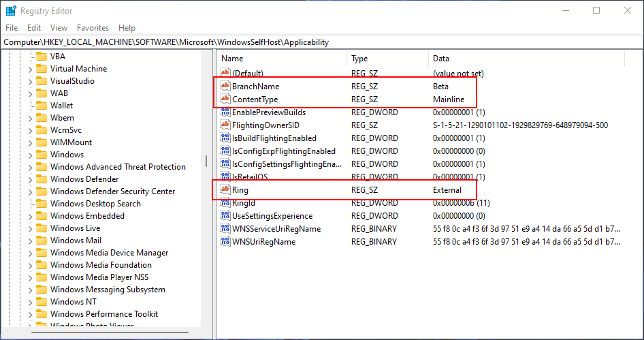Expand the Windows key node
The image size is (644, 340).
30,155
